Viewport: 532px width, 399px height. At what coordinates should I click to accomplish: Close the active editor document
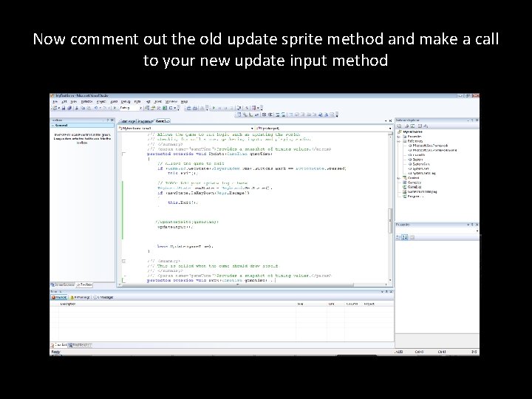click(x=390, y=120)
